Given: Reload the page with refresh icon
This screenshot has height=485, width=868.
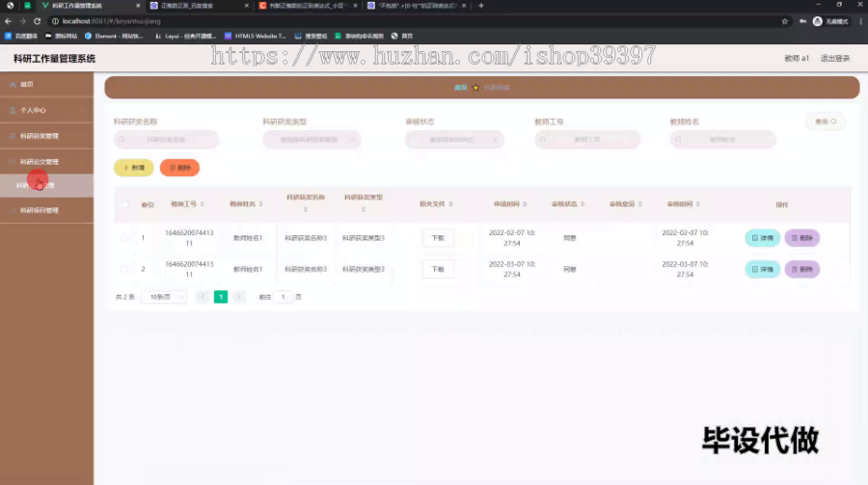Looking at the screenshot, I should (x=37, y=21).
